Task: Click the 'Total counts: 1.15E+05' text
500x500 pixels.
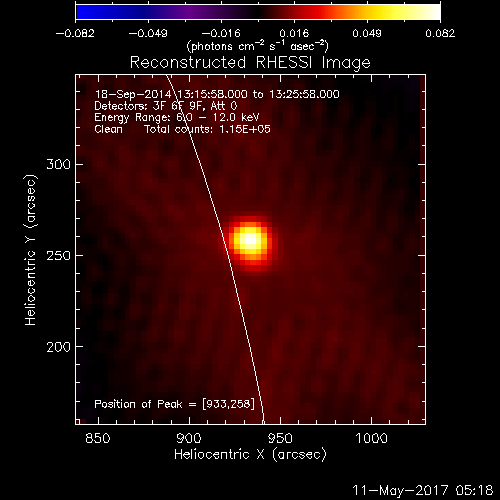Action: coord(207,129)
